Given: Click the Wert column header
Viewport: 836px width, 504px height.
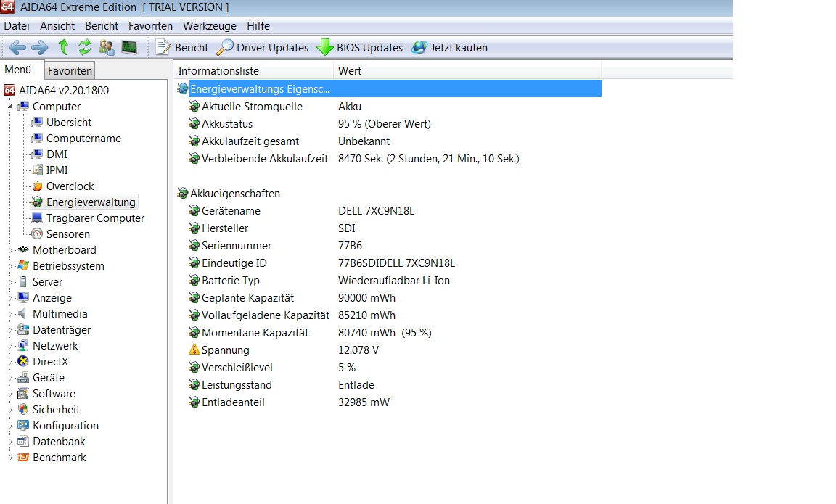Looking at the screenshot, I should click(x=467, y=71).
